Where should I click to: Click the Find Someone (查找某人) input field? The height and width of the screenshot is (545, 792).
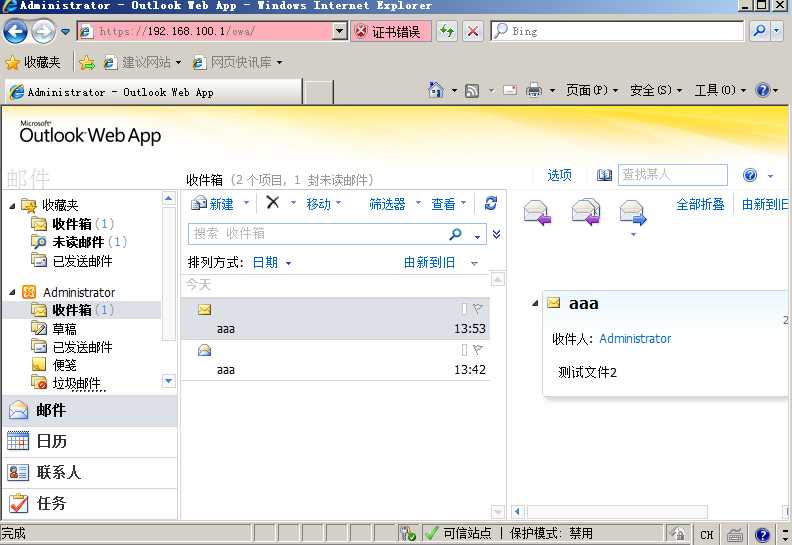point(672,175)
